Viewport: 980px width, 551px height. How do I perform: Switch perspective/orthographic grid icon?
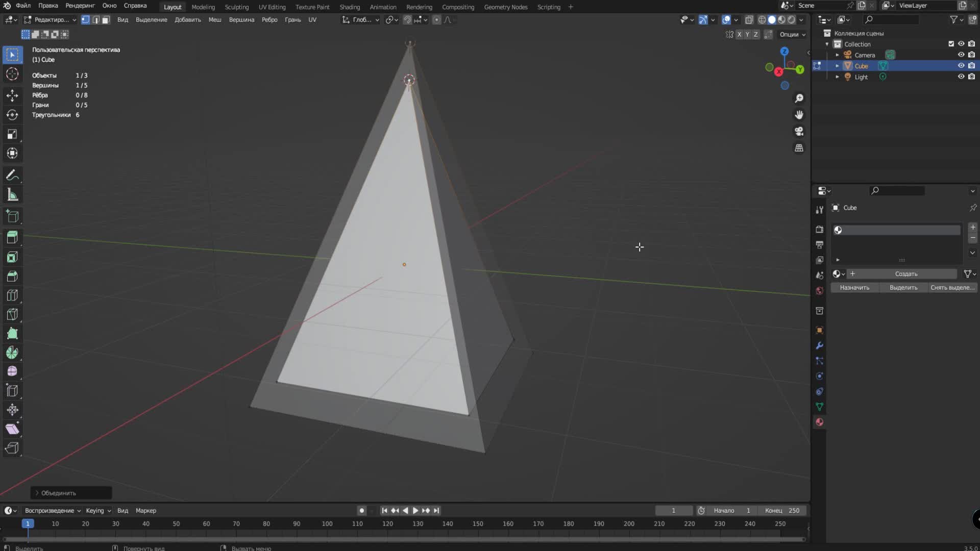point(799,148)
